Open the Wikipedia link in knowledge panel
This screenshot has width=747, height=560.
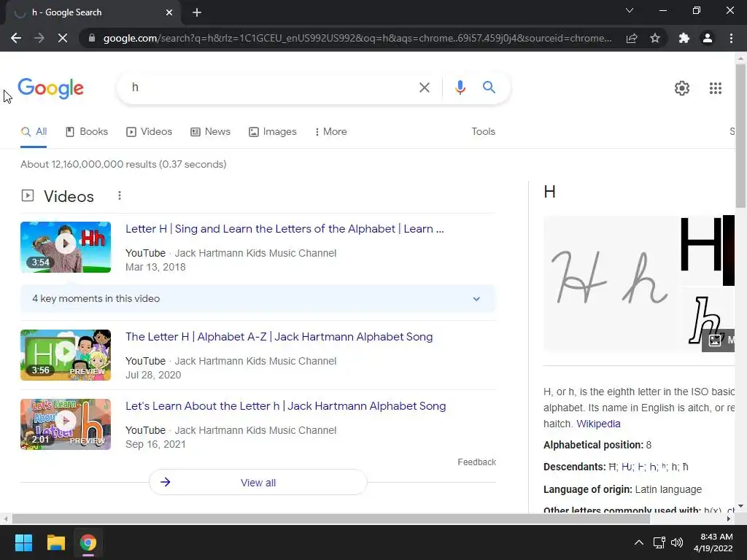598,424
